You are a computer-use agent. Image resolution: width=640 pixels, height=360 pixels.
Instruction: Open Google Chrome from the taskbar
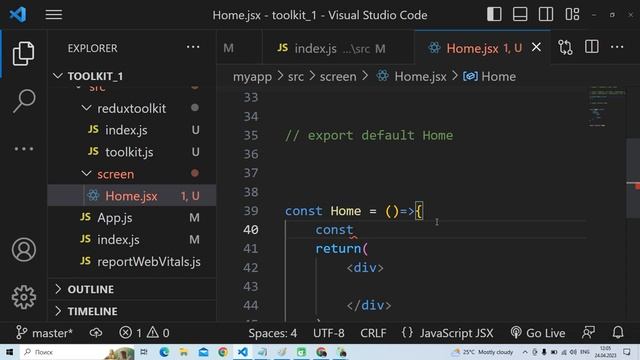point(223,352)
